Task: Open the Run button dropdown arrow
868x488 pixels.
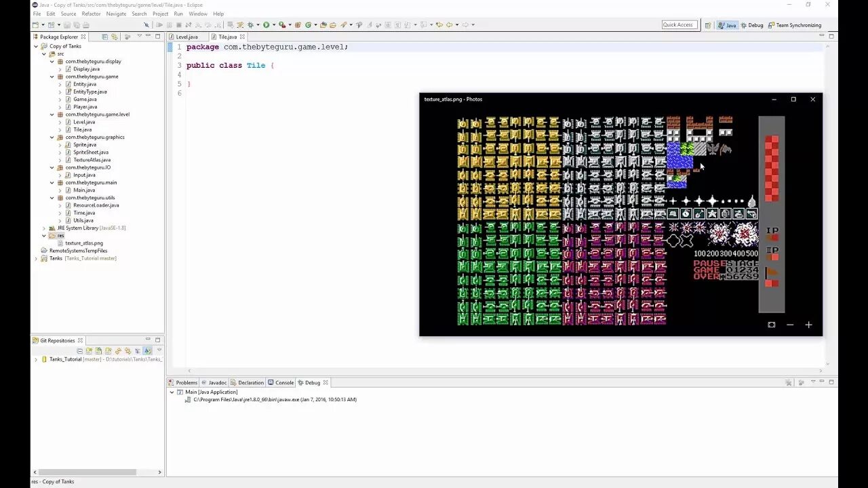Action: tap(274, 25)
